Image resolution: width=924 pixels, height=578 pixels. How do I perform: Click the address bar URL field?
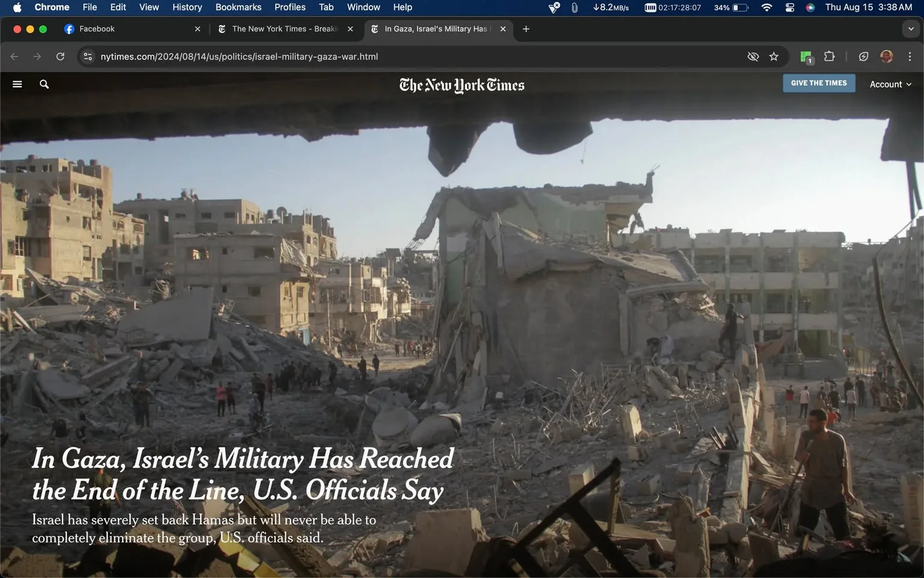click(415, 57)
